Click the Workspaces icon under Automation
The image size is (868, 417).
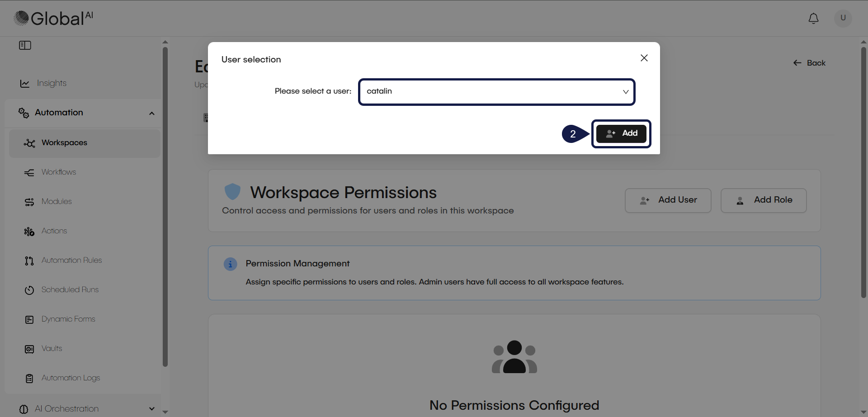coord(29,143)
